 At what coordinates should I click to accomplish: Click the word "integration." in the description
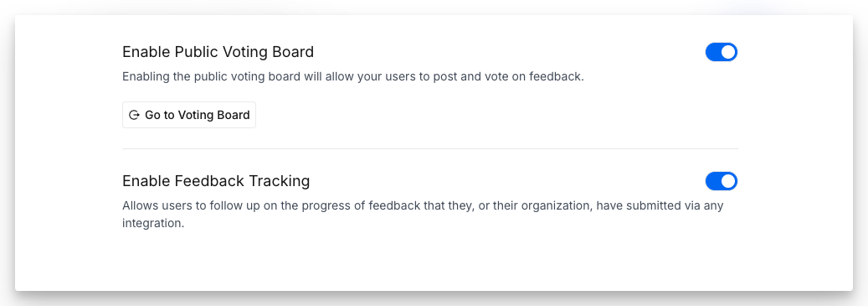[x=153, y=224]
